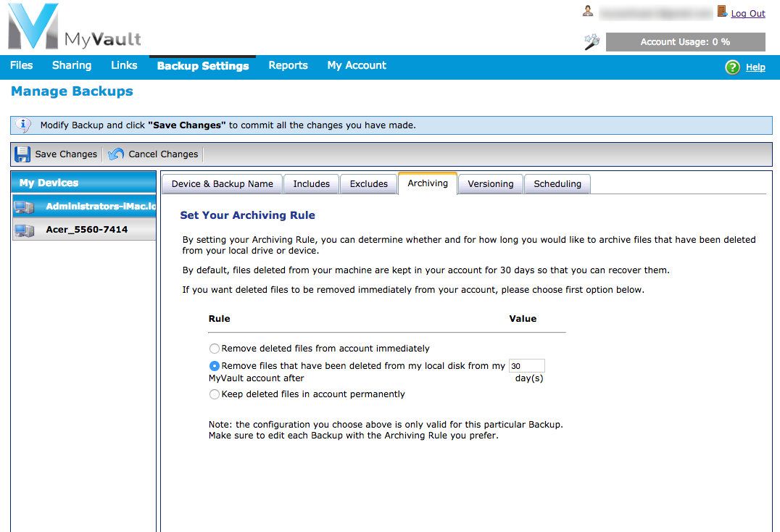The width and height of the screenshot is (780, 532).
Task: Click the days value input field
Action: pos(527,366)
